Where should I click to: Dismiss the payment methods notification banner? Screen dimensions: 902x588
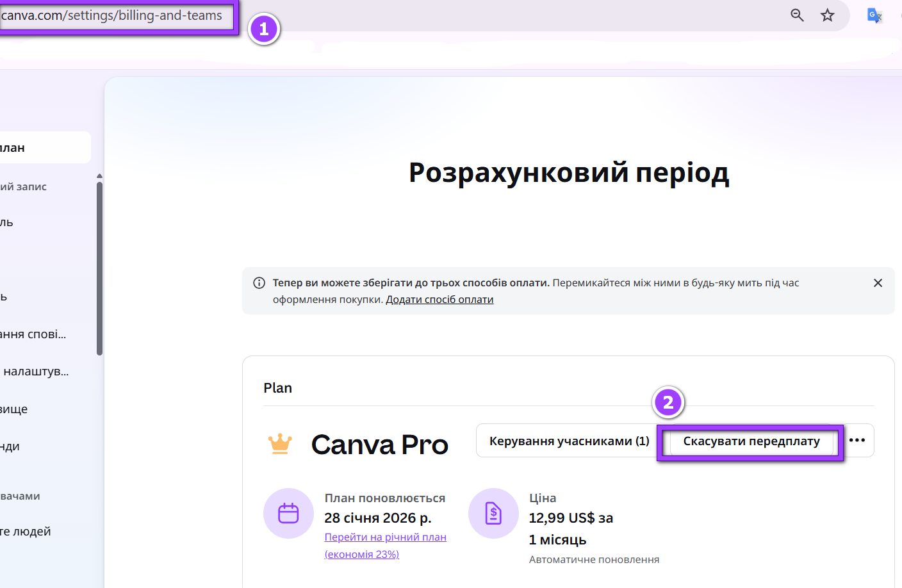(878, 283)
